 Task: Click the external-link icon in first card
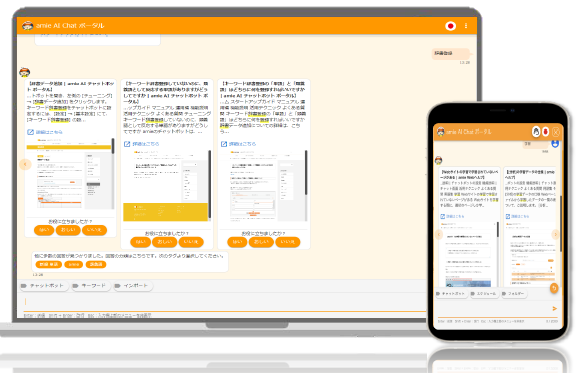[x=30, y=132]
